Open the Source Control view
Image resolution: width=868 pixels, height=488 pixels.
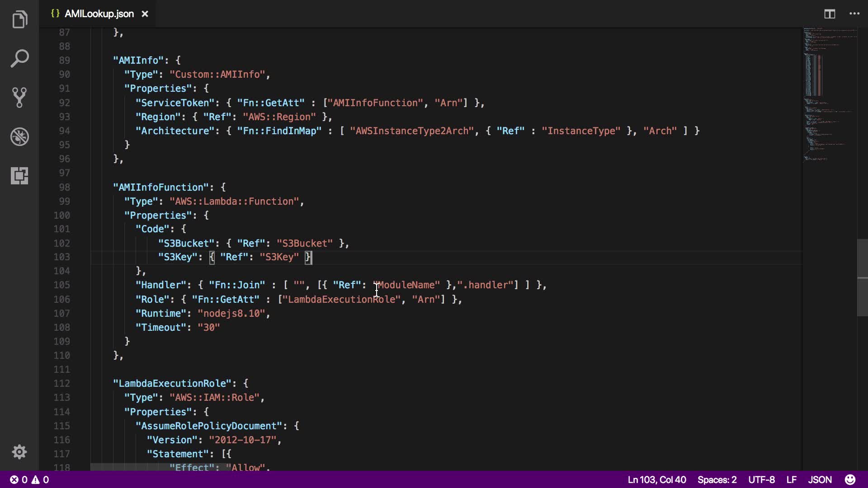[x=19, y=98]
